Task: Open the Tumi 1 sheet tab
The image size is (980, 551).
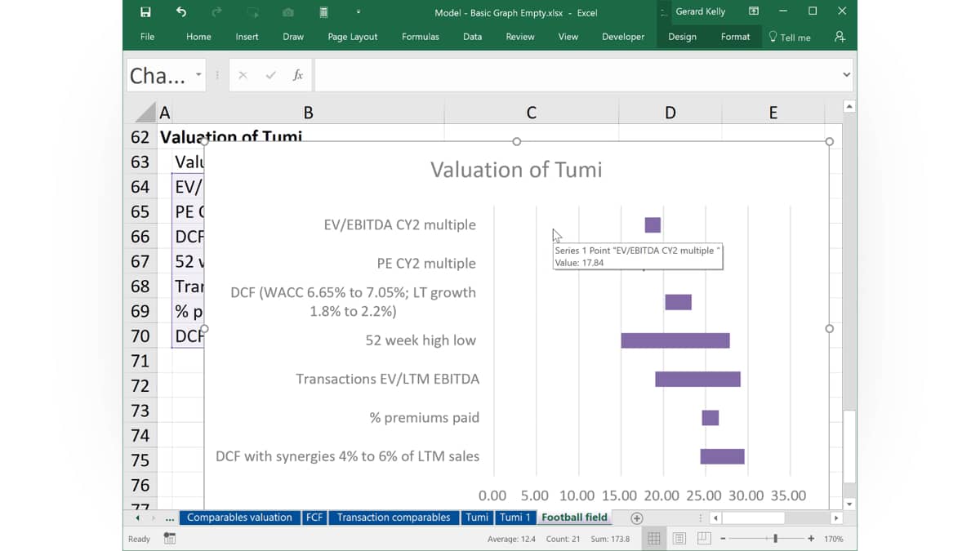Action: (515, 518)
